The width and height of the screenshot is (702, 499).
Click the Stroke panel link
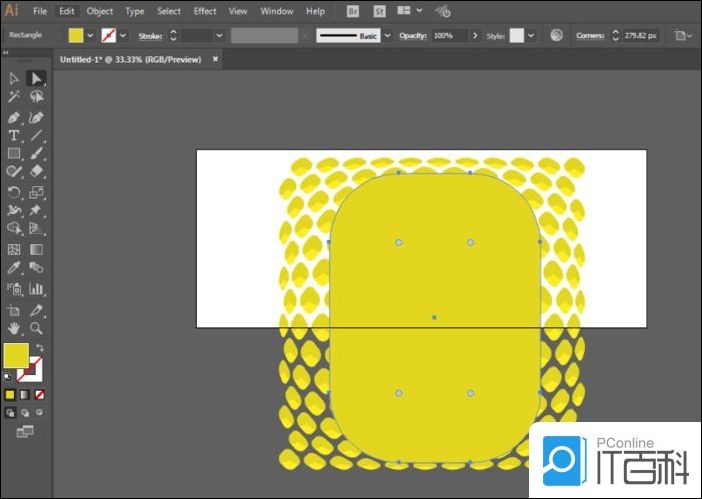(149, 35)
